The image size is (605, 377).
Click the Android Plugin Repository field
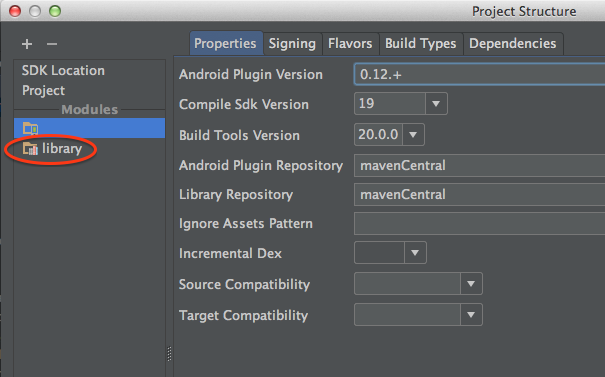pyautogui.click(x=480, y=166)
